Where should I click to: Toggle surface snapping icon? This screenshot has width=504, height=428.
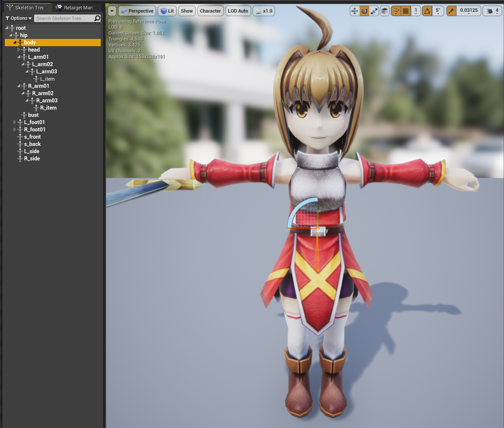point(396,11)
